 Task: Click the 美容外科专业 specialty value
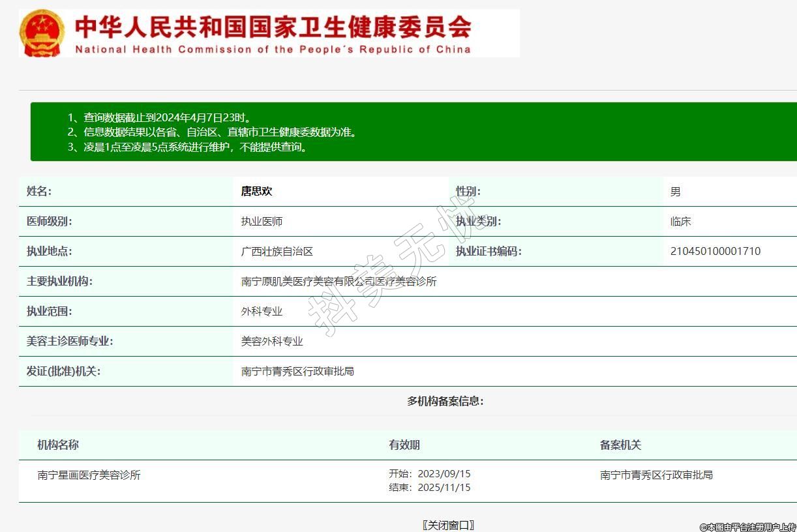[x=272, y=342]
